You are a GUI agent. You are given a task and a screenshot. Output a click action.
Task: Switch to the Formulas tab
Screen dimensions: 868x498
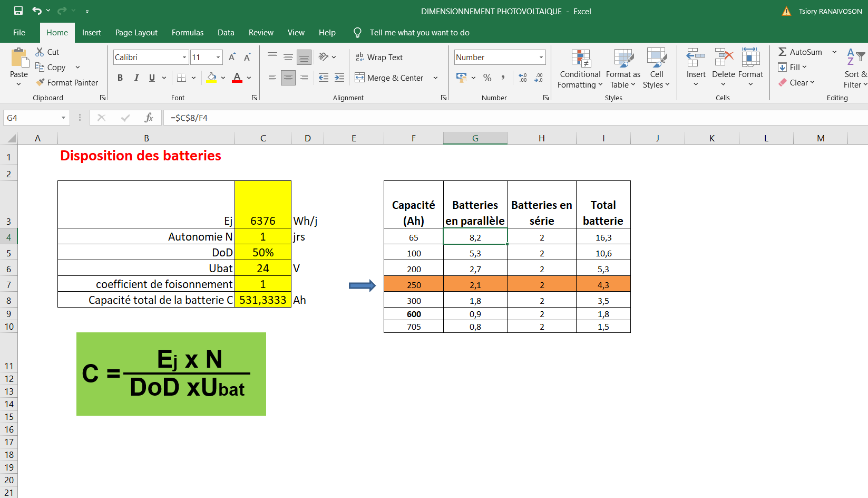tap(188, 33)
